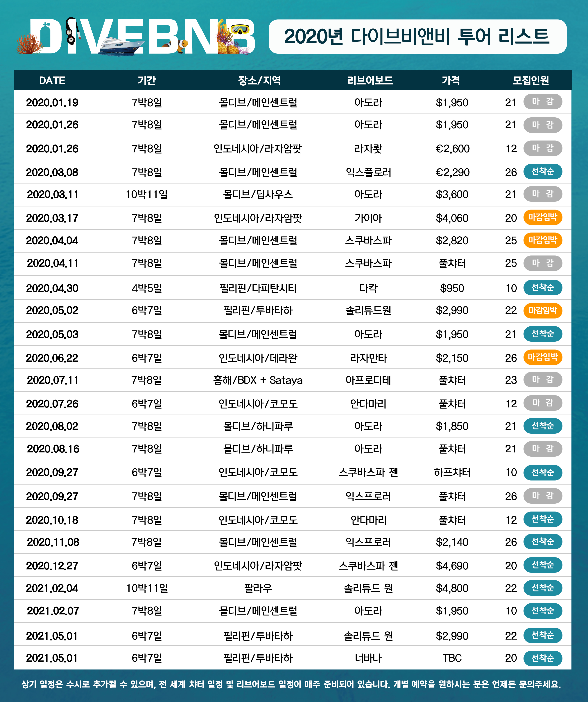Select the 선착순 badge in the 다칵 row
This screenshot has width=588, height=702.
542,287
